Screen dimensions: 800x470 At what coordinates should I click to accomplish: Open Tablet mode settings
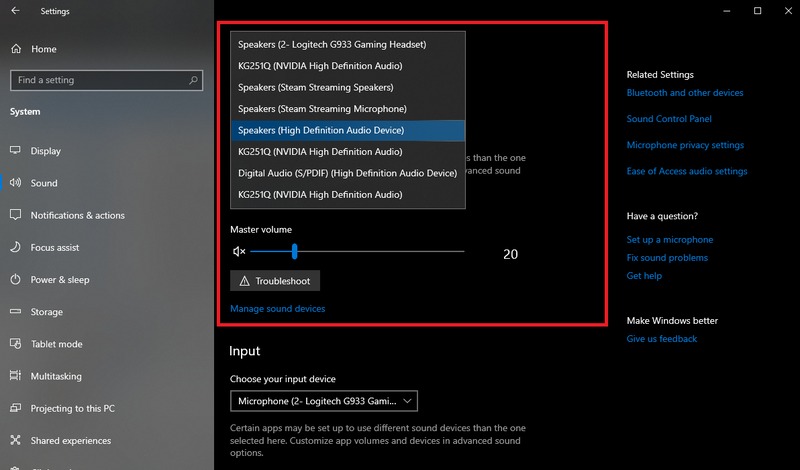(x=56, y=344)
